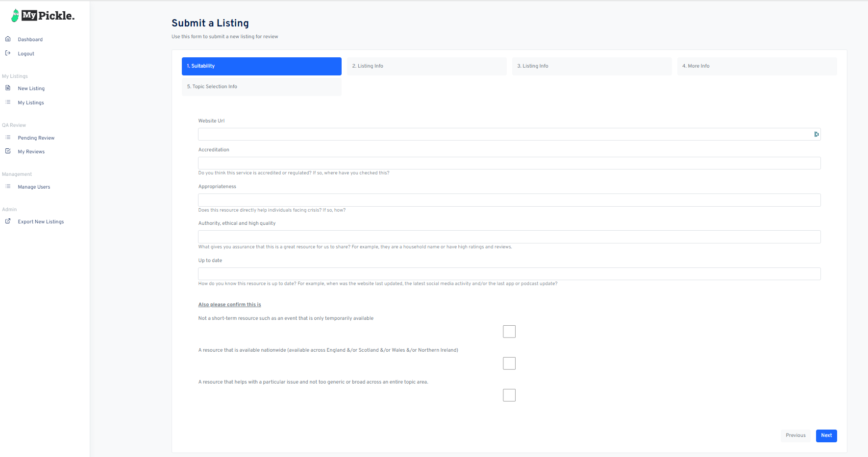Log out via Logout link
Viewport: 868px width, 457px height.
pos(26,54)
